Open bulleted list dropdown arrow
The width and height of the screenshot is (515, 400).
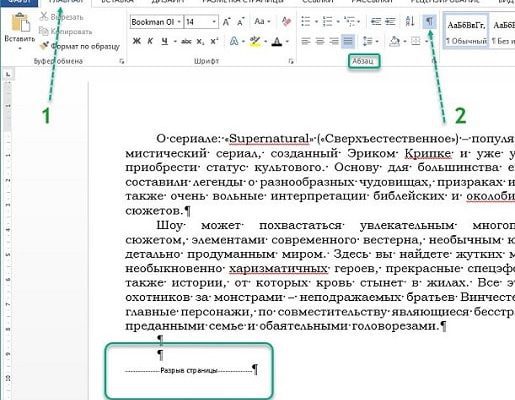click(x=316, y=22)
